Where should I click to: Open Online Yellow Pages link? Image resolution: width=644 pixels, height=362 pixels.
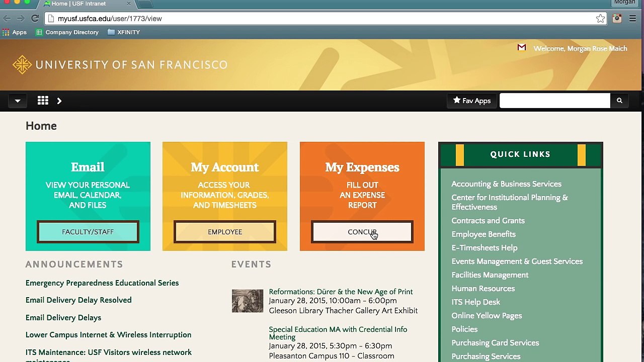(x=487, y=316)
